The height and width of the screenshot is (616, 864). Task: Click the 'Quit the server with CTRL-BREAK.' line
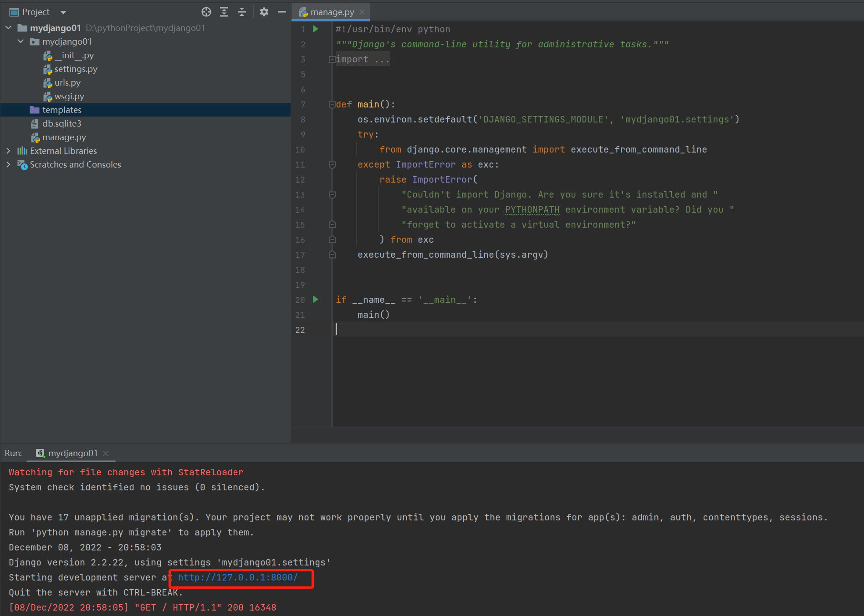(x=96, y=593)
